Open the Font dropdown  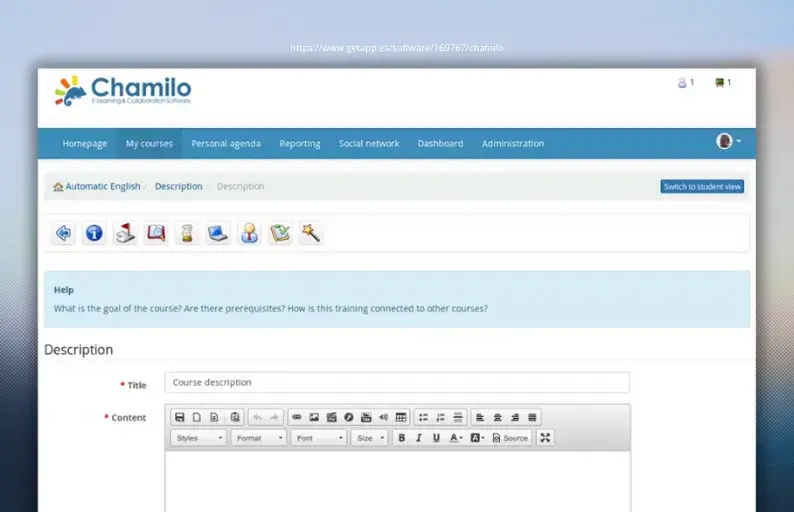(x=319, y=438)
